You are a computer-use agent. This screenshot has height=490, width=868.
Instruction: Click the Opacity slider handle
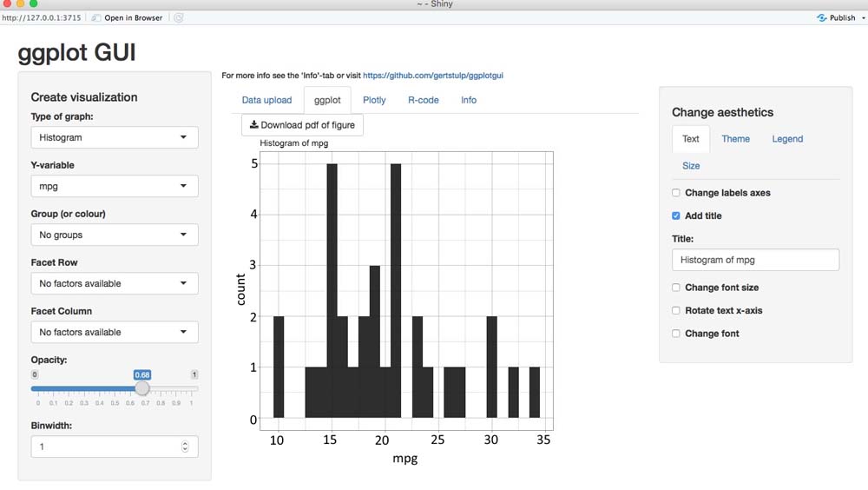tap(142, 388)
